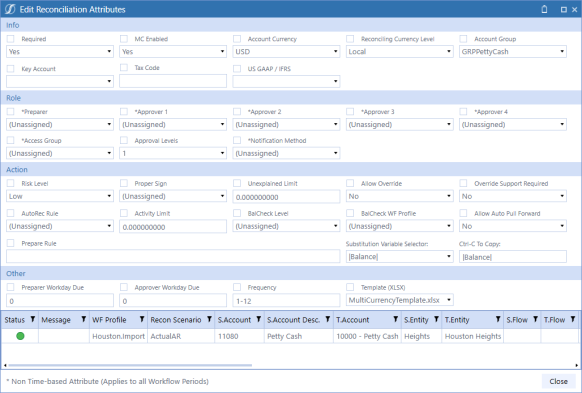582x393 pixels.
Task: Open the T.Flow column filter
Action: 573,319
